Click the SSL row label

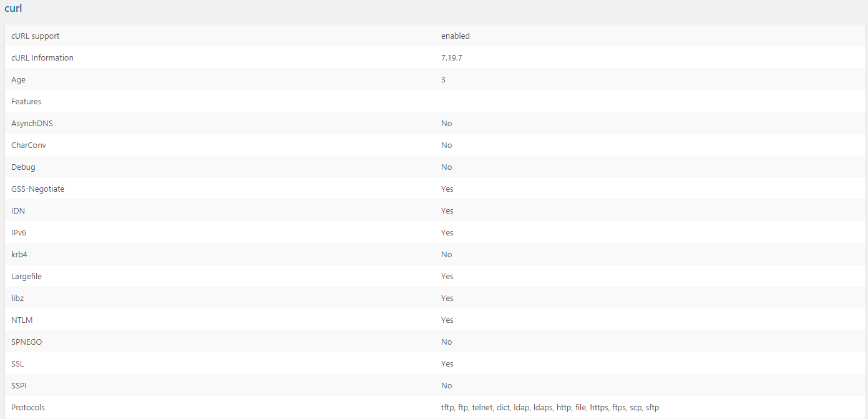point(17,364)
